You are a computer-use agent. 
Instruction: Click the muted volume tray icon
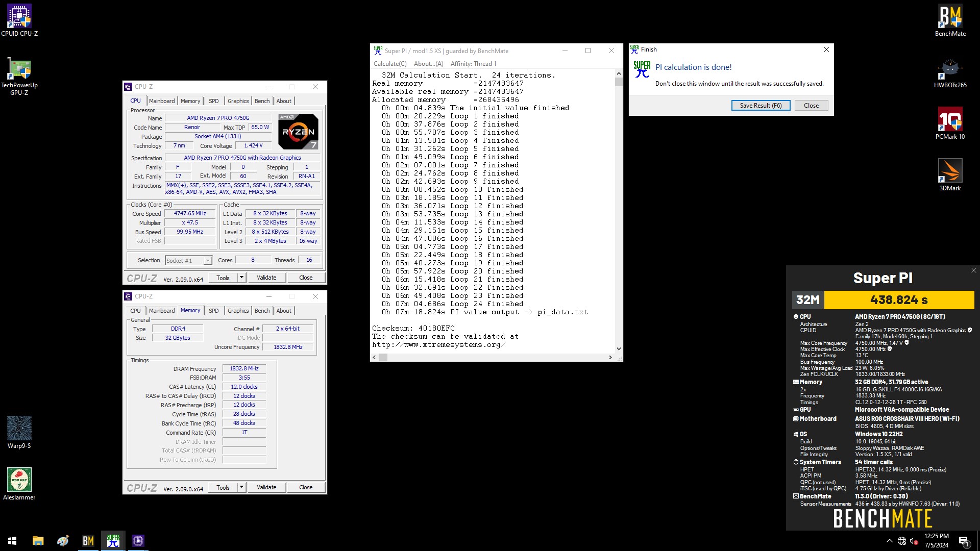[914, 541]
